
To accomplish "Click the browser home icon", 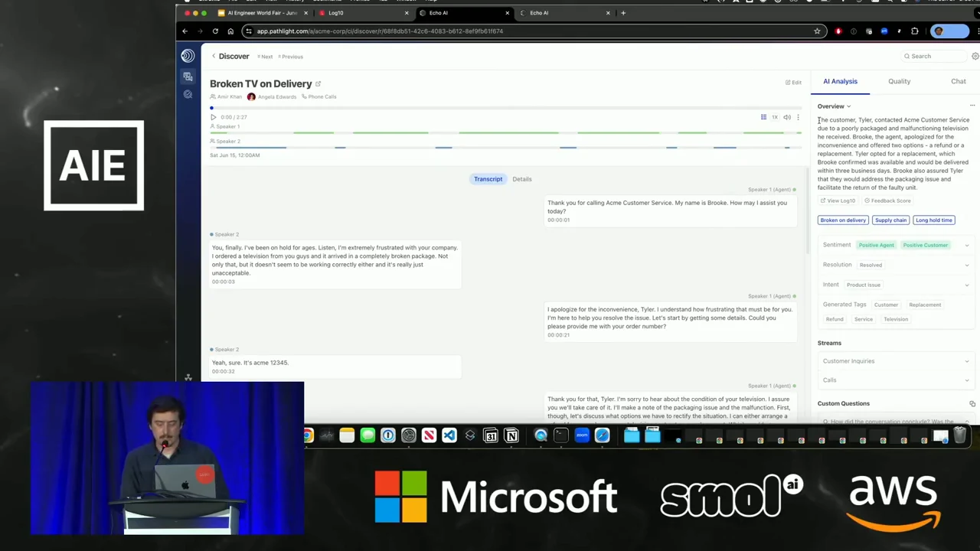I will (230, 31).
